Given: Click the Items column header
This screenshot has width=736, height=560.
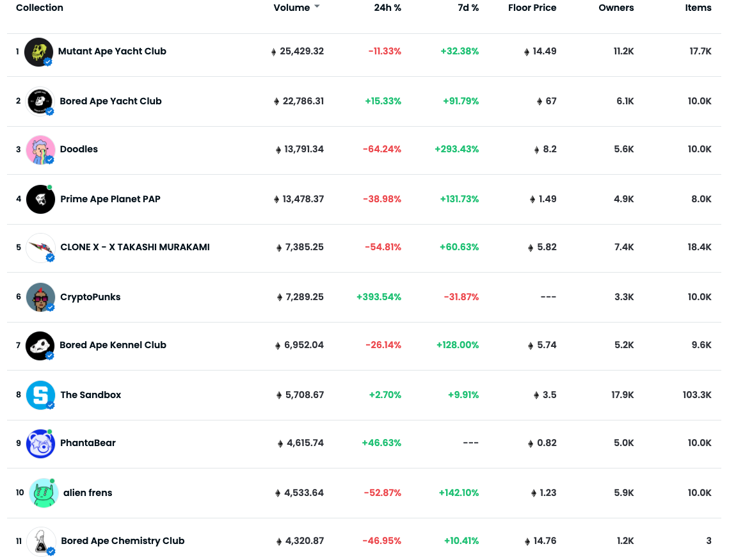Looking at the screenshot, I should tap(698, 8).
